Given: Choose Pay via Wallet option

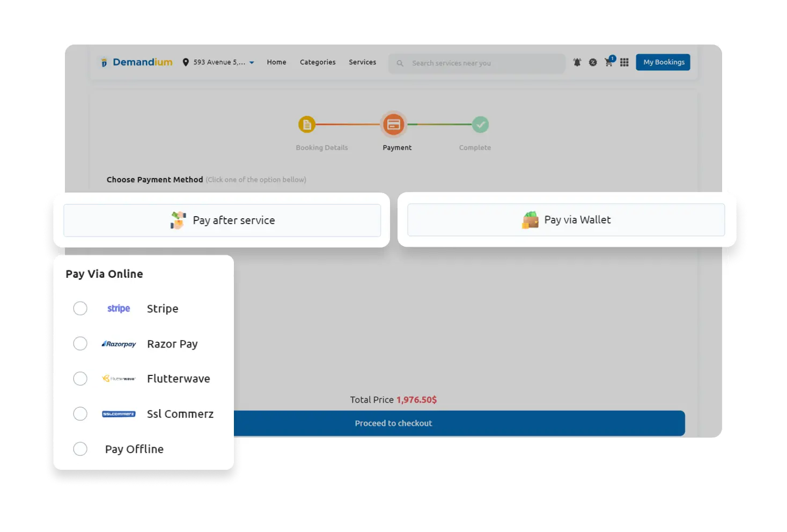Looking at the screenshot, I should 566,220.
